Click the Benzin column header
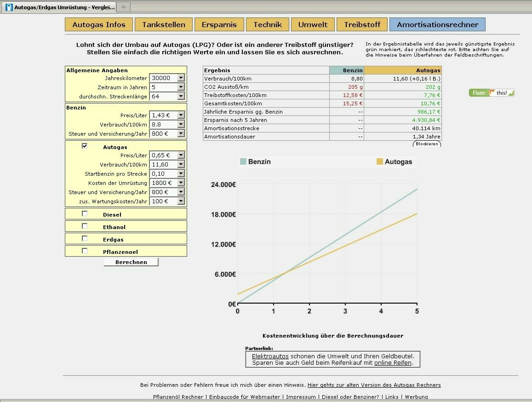This screenshot has height=402, width=532. (x=346, y=70)
